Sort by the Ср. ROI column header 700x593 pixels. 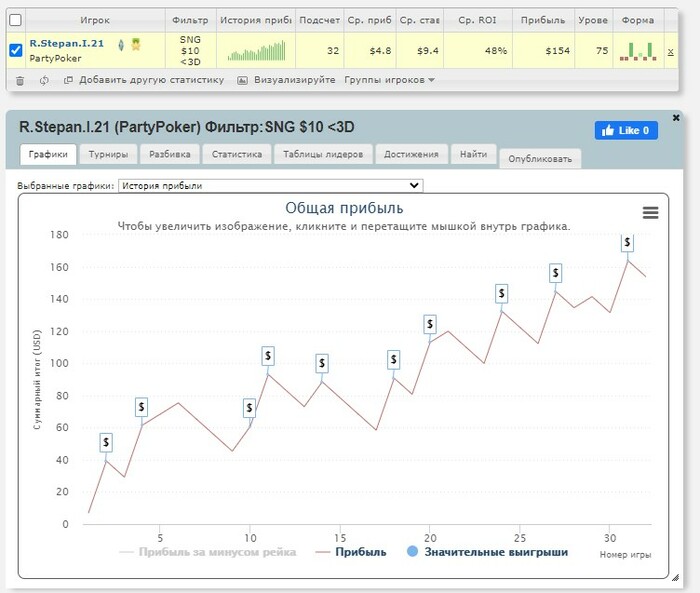pos(477,20)
